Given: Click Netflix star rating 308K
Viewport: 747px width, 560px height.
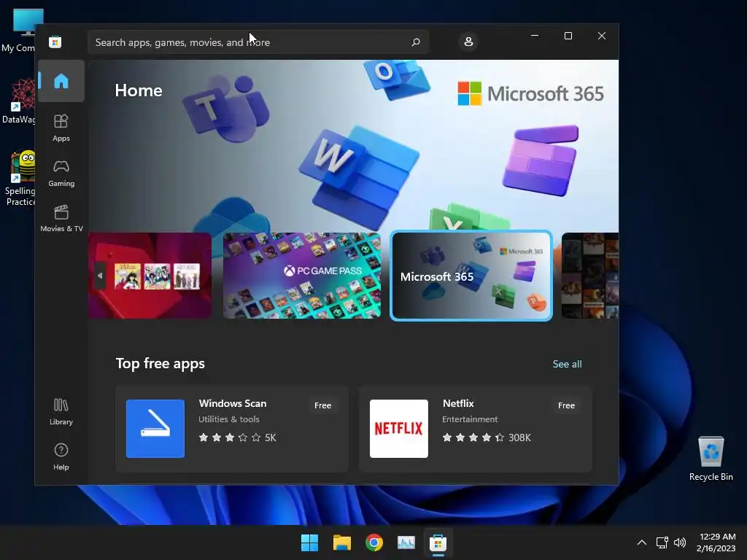Looking at the screenshot, I should [x=487, y=437].
